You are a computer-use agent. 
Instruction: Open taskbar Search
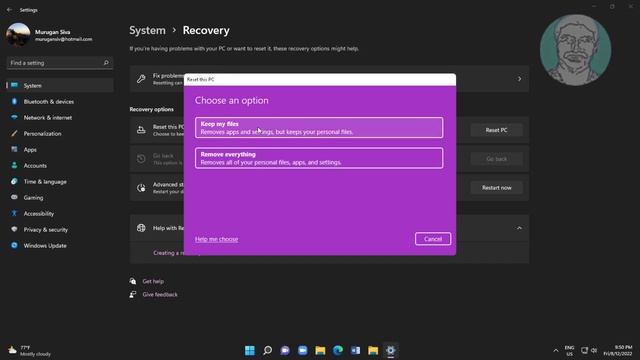click(267, 350)
